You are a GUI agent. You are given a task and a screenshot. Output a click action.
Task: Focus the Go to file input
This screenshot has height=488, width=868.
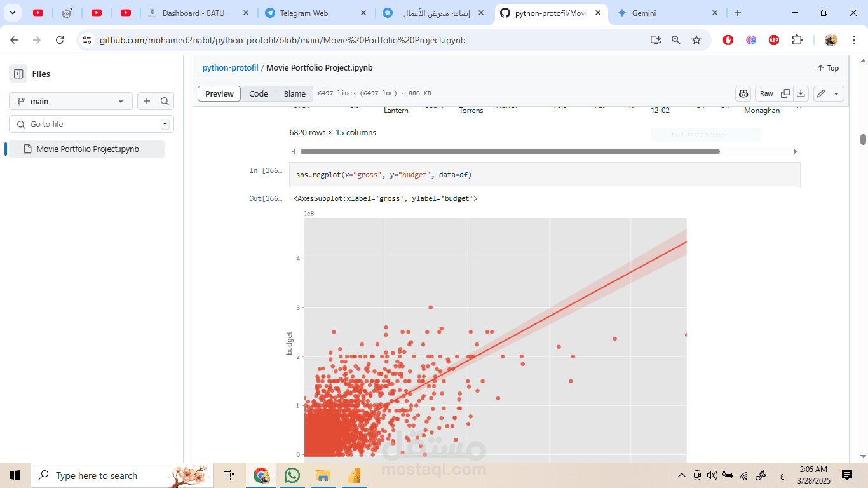coord(92,124)
